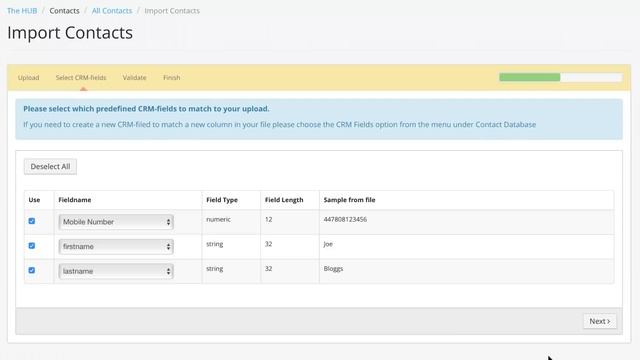This screenshot has width=640, height=360.
Task: Select the sample value 447808123456
Action: (x=345, y=219)
